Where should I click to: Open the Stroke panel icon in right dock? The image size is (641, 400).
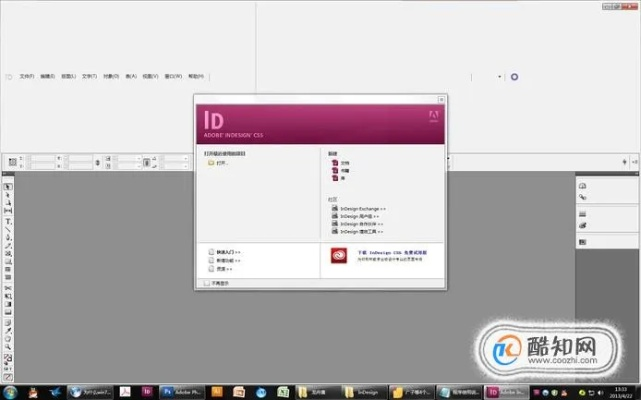582,214
